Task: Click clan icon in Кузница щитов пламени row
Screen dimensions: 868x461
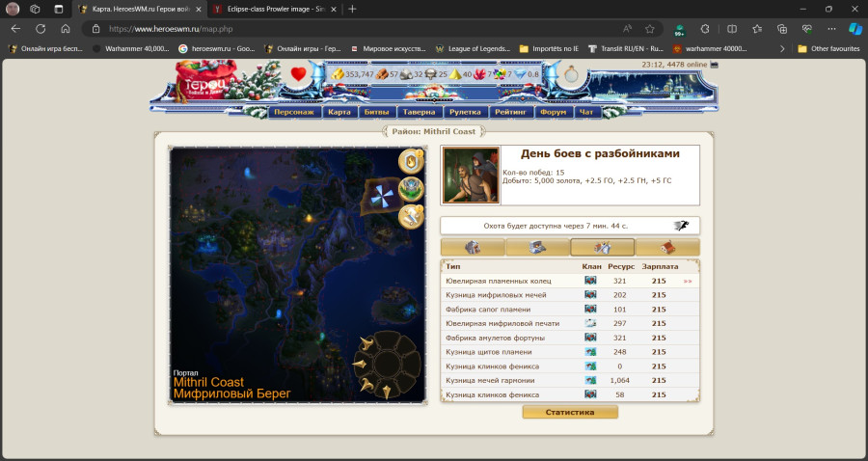Action: 590,352
